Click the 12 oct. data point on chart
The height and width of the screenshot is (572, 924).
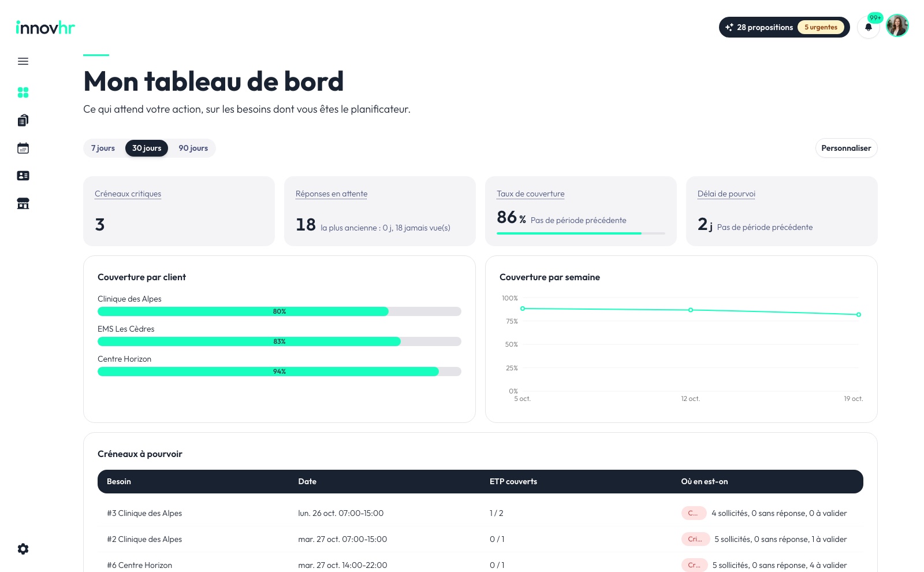691,310
